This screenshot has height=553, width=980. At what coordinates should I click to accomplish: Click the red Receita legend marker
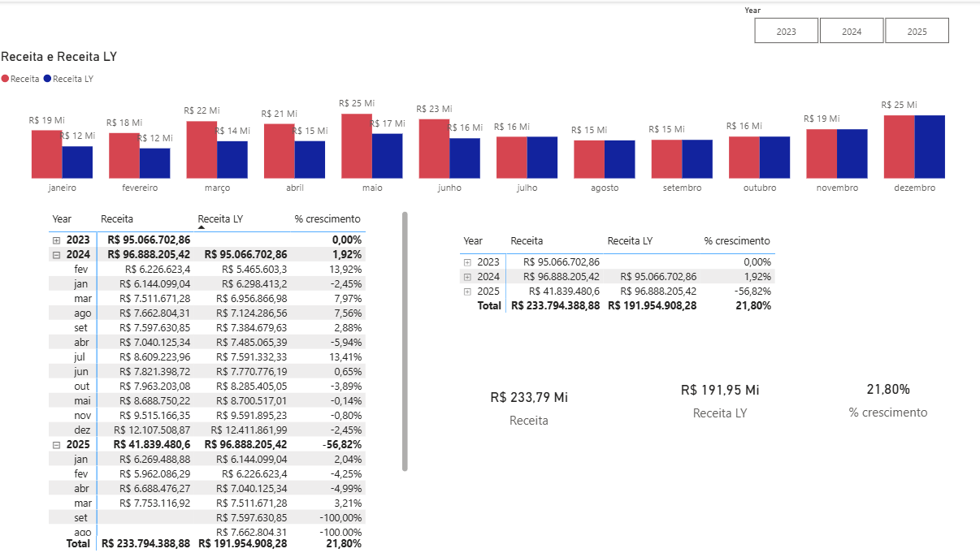(5, 79)
